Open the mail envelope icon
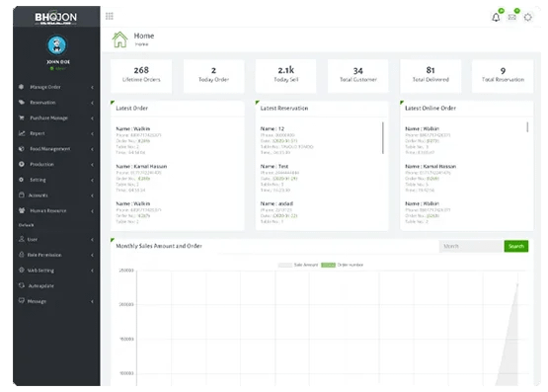The width and height of the screenshot is (548, 392). coord(512,17)
